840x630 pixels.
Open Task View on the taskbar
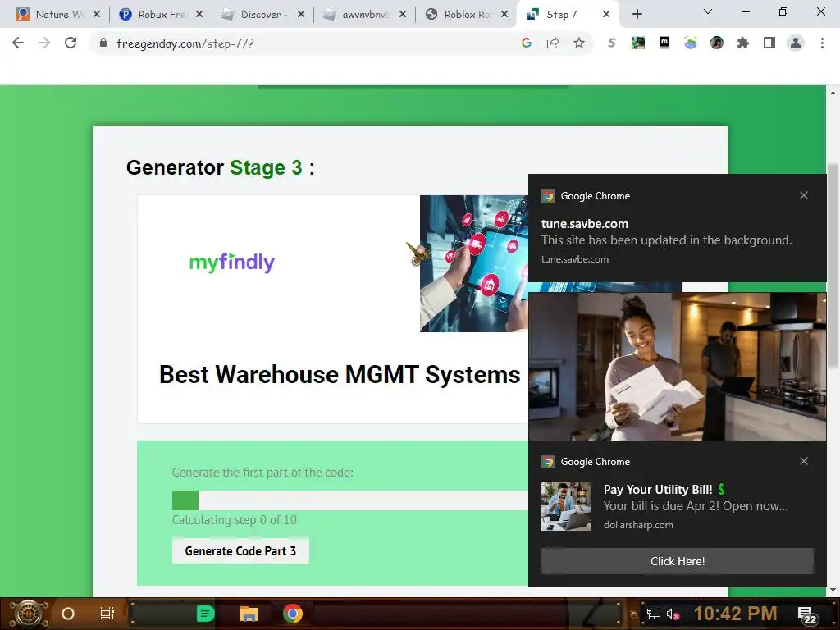pyautogui.click(x=107, y=614)
